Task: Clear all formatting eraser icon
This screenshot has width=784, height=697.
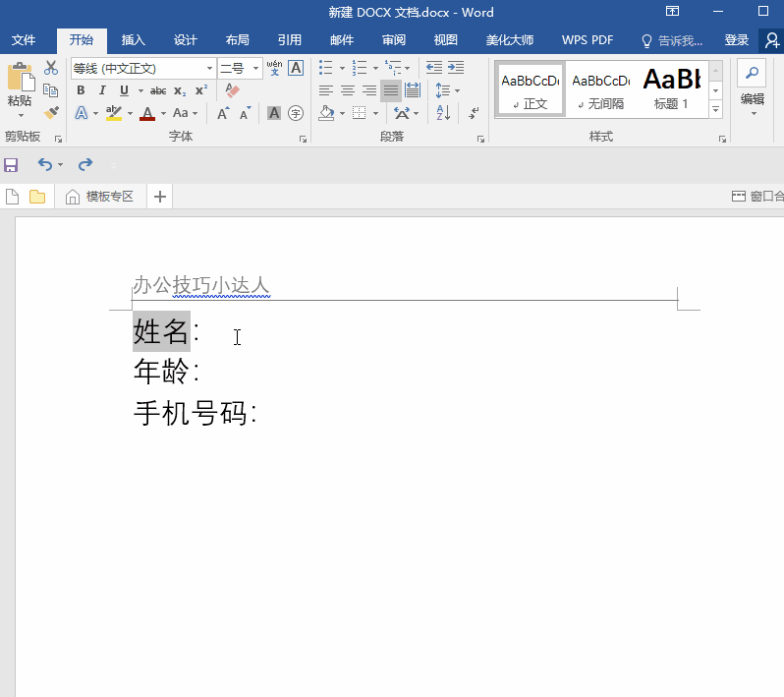Action: (232, 90)
